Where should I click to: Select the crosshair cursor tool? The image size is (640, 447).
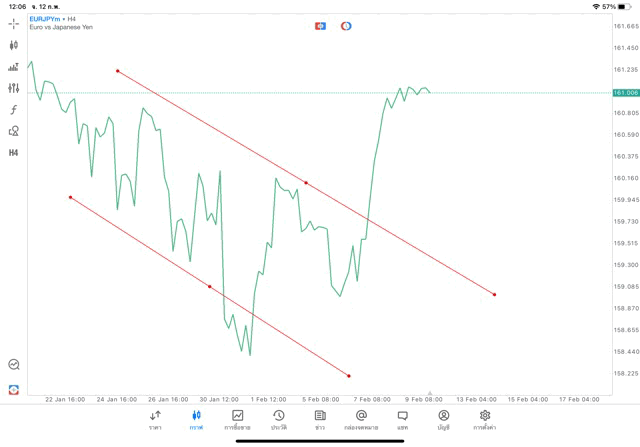pos(13,24)
